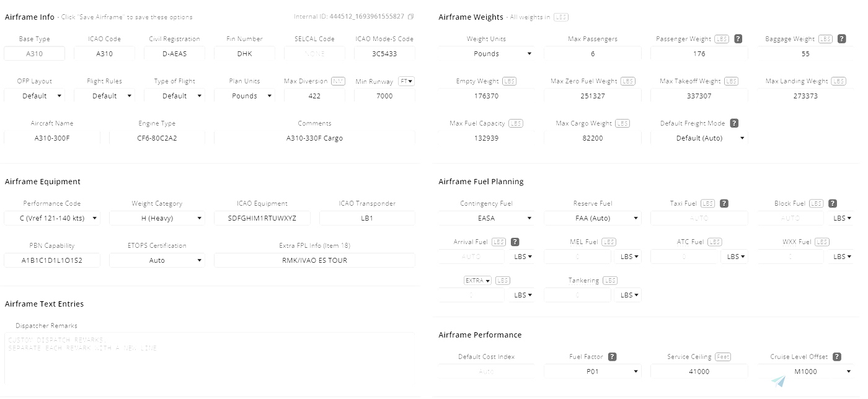
Task: Click Passenger Weight help question mark
Action: 738,39
